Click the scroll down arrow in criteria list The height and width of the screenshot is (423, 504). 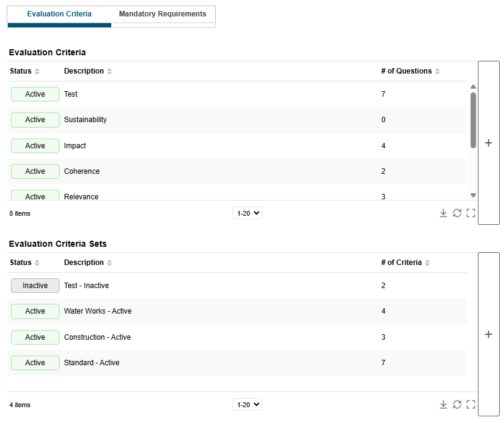[x=473, y=195]
